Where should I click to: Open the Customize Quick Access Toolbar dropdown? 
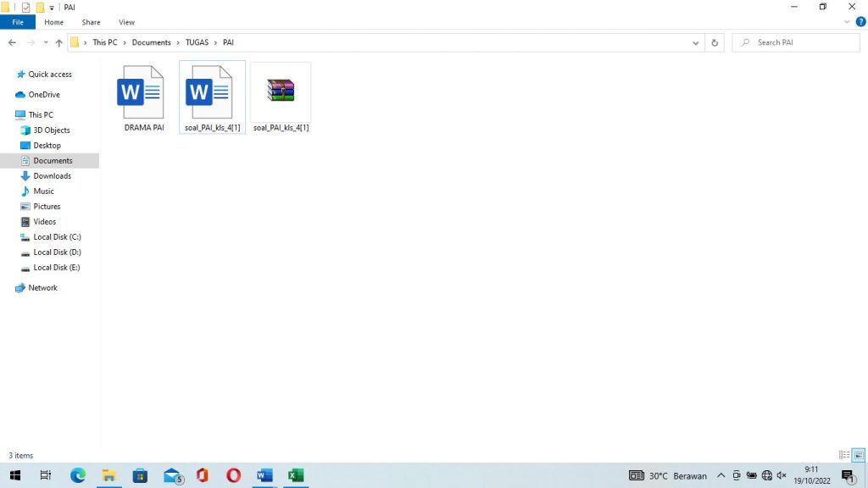click(52, 8)
